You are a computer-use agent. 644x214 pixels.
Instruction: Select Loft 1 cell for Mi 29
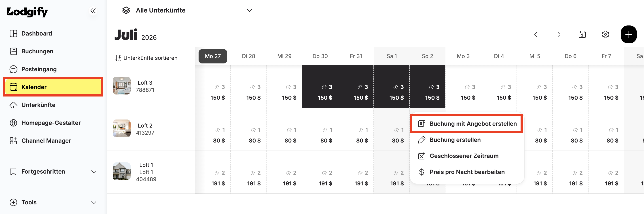(284, 172)
